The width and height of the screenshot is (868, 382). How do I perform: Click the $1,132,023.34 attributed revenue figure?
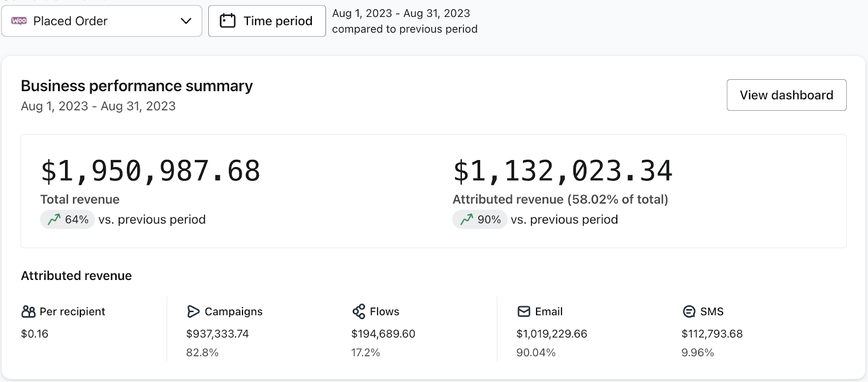click(x=563, y=171)
